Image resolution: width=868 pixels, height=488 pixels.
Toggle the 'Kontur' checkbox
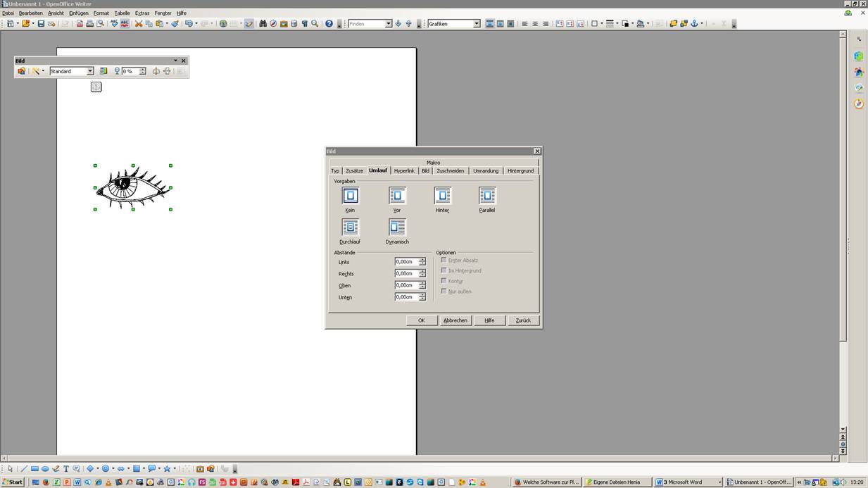444,280
